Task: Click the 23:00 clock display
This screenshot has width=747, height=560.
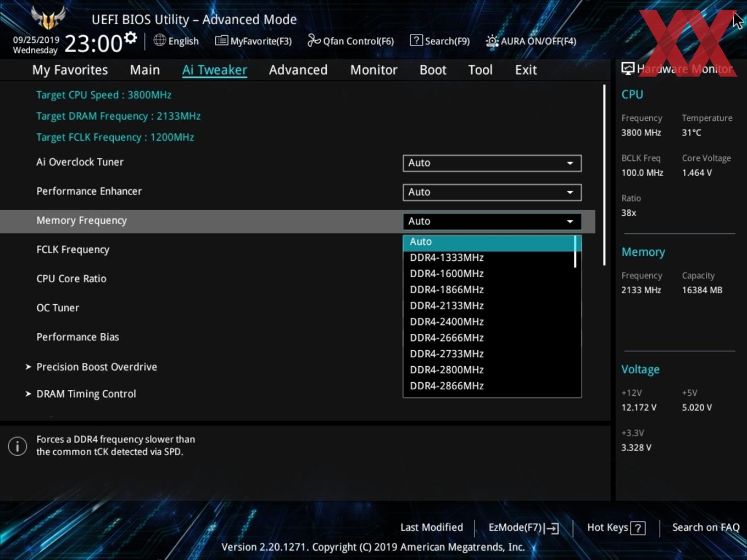Action: click(93, 43)
